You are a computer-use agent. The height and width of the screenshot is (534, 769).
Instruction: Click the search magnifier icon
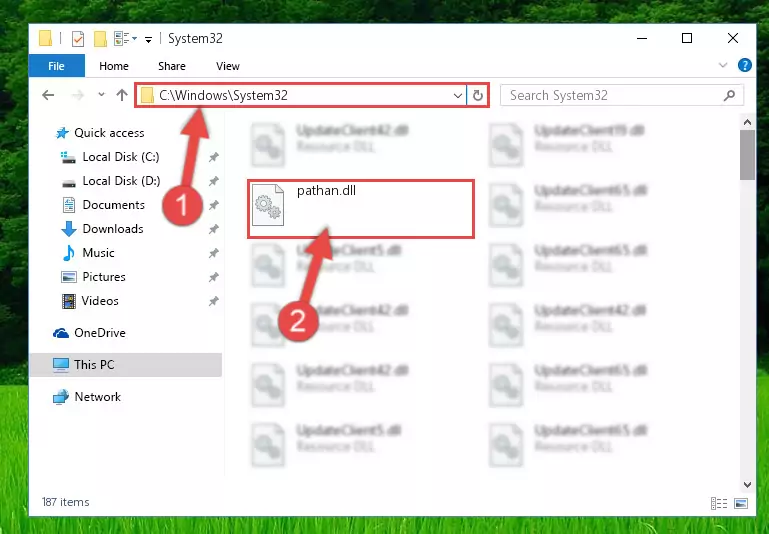pyautogui.click(x=729, y=95)
